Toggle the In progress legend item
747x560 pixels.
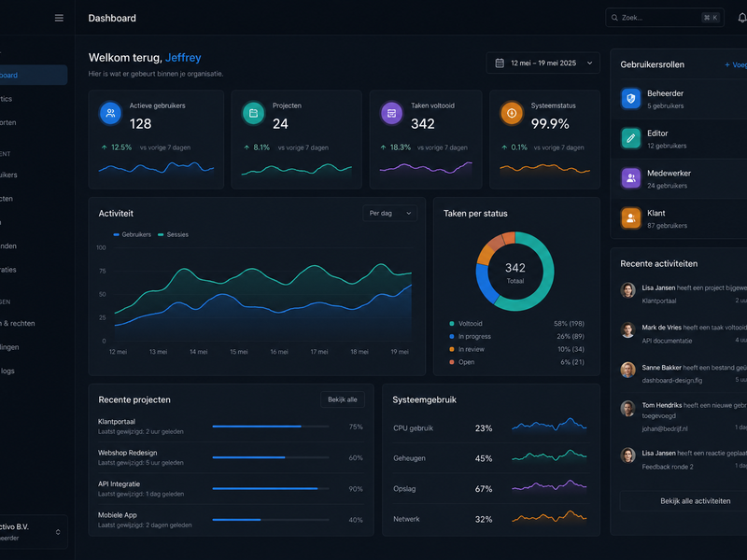pos(471,337)
